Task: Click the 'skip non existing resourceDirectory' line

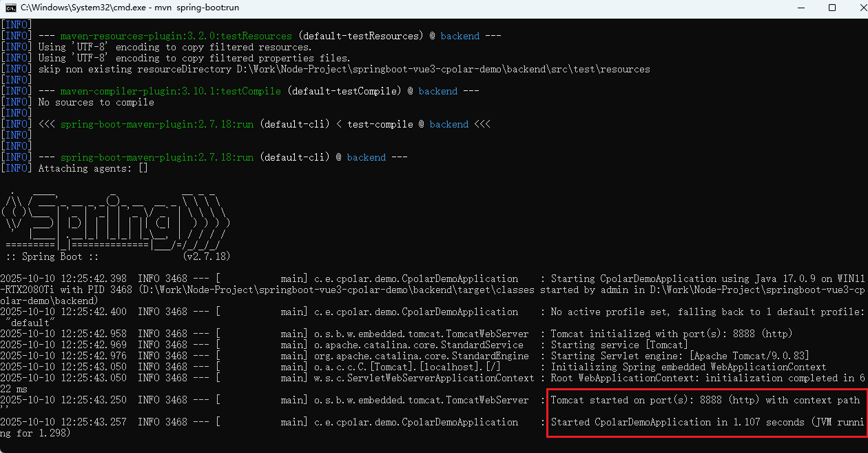Action: (x=344, y=69)
